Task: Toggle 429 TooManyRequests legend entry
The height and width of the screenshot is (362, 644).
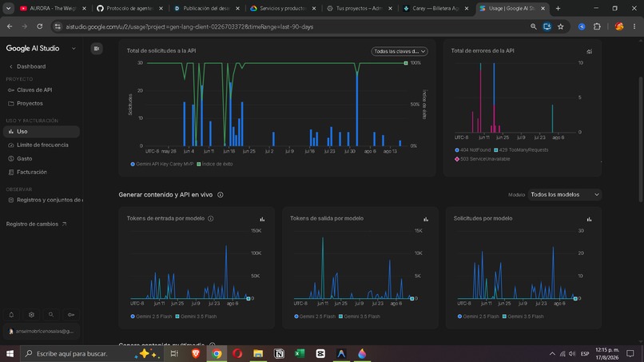Action: pos(521,150)
